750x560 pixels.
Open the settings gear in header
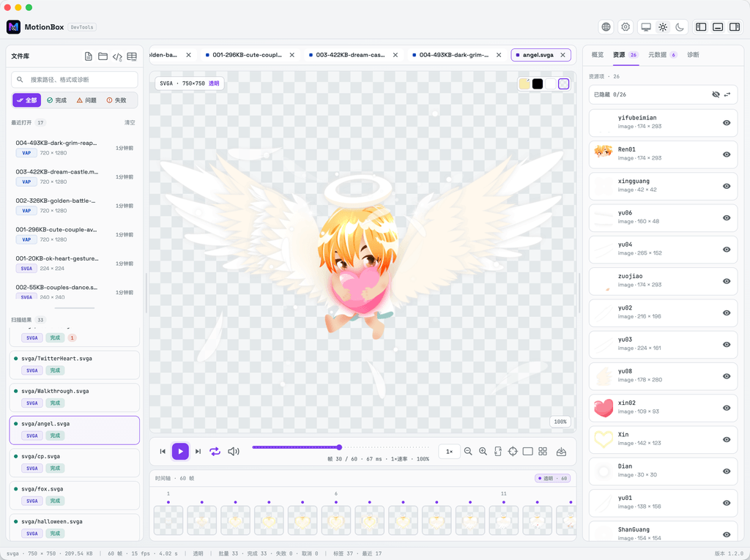[625, 27]
